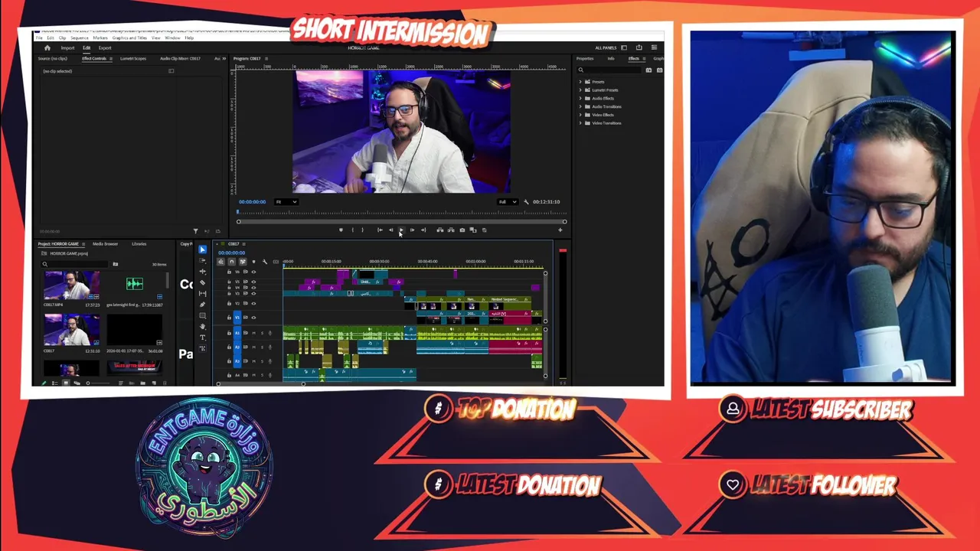This screenshot has width=980, height=551.
Task: Open the Graphics and Titles menu
Action: click(129, 37)
